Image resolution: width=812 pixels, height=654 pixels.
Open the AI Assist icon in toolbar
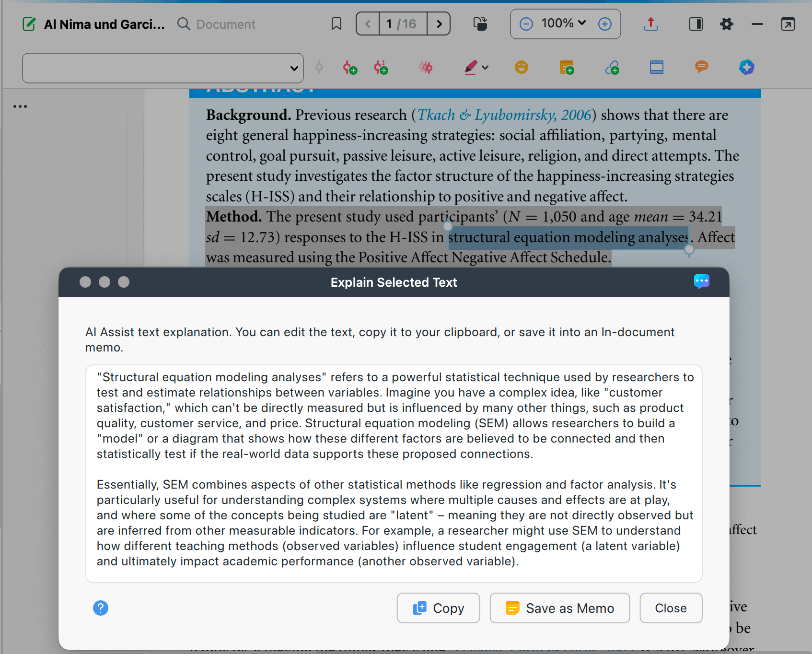pos(746,67)
